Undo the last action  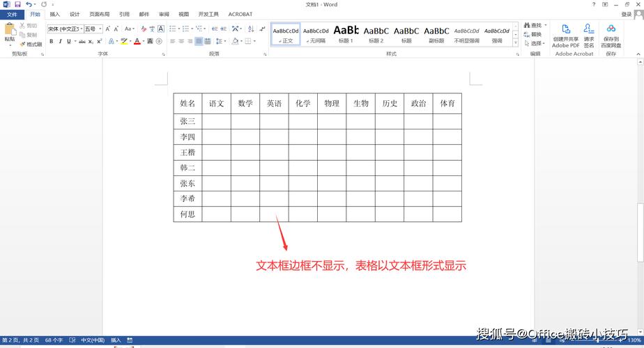(29, 4)
